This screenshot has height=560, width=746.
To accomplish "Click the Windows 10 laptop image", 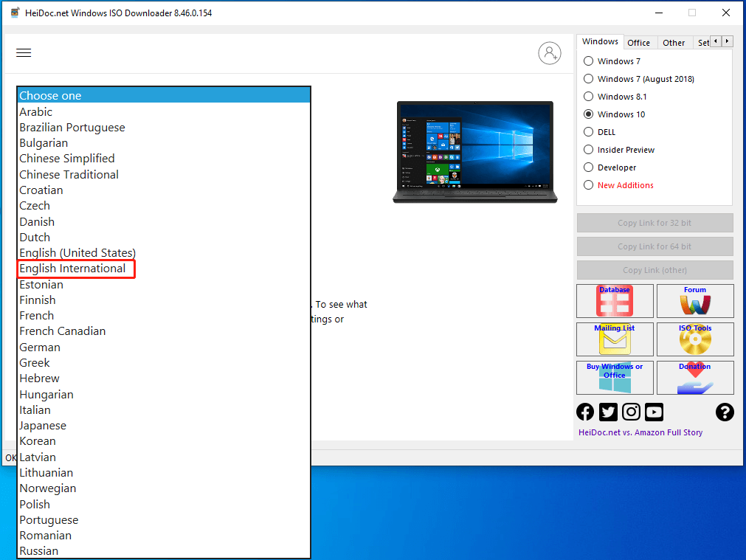I will click(474, 152).
